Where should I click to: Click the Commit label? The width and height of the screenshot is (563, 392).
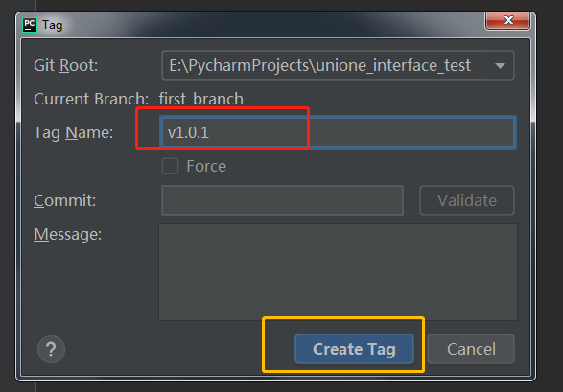pos(65,200)
